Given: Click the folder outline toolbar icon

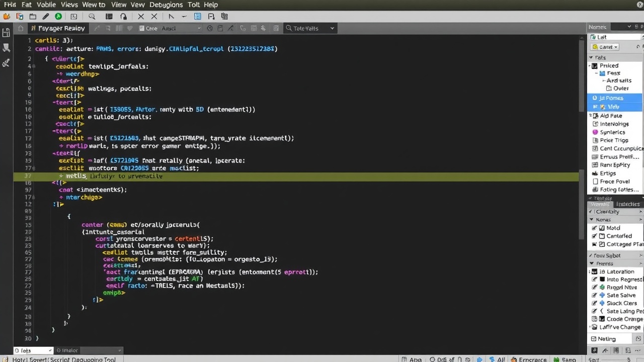Looking at the screenshot, I should (x=33, y=17).
